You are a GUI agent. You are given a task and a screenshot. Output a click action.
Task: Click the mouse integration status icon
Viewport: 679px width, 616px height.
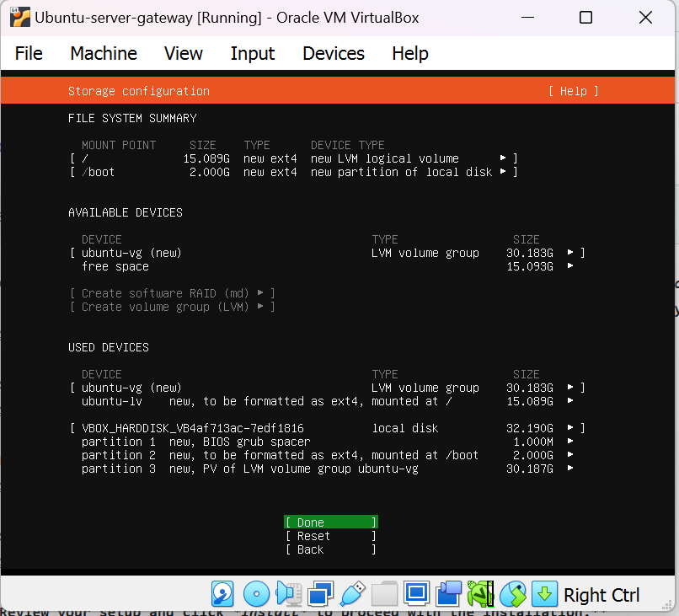click(513, 594)
